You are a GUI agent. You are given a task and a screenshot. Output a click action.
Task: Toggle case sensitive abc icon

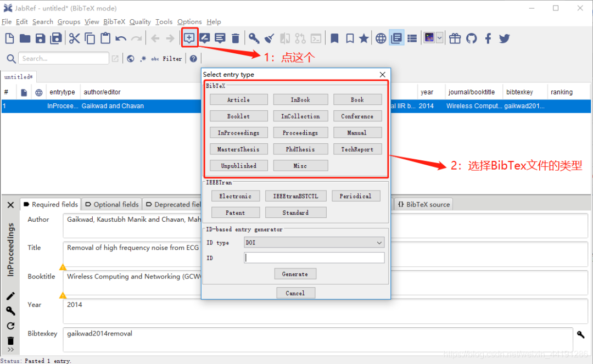155,59
